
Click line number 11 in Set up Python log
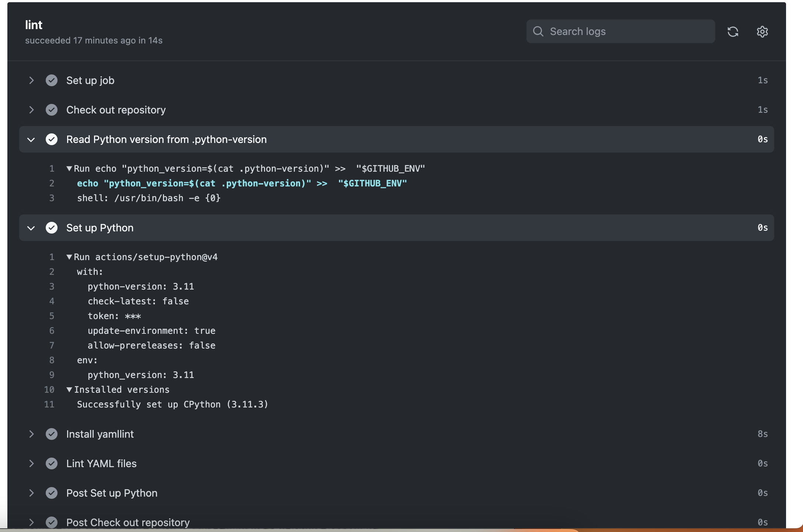[x=49, y=405]
